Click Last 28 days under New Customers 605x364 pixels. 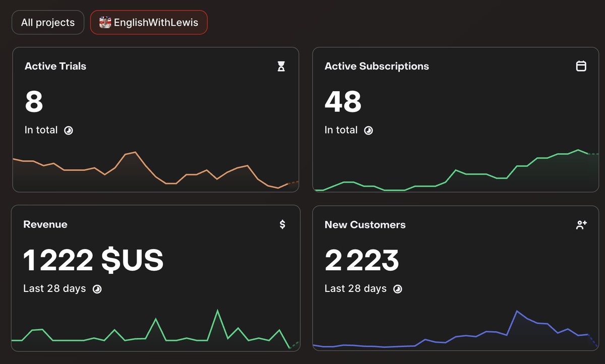(x=355, y=289)
